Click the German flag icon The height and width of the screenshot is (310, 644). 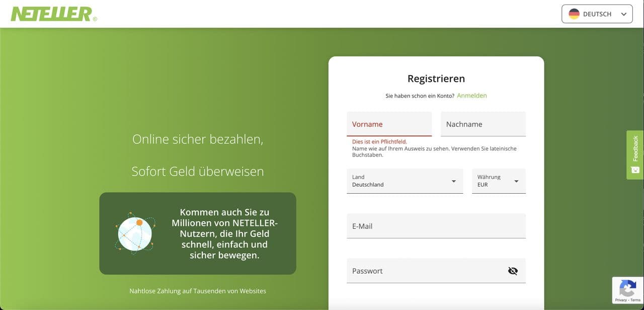pos(574,14)
